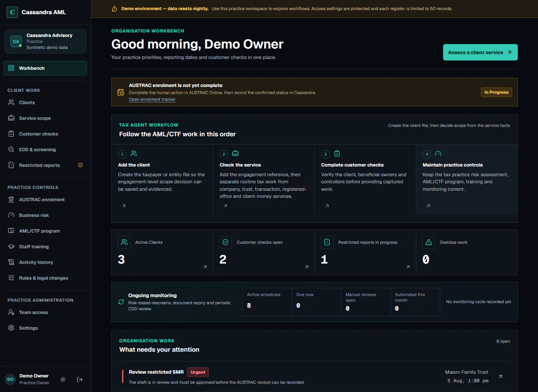The width and height of the screenshot is (538, 392).
Task: Click the Active schedules count 8
Action: 249,305
